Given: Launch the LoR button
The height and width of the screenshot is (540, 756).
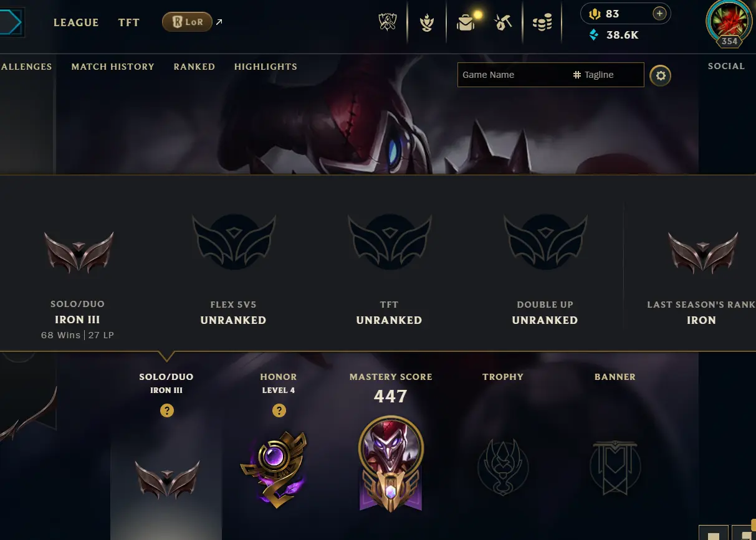Looking at the screenshot, I should [187, 22].
